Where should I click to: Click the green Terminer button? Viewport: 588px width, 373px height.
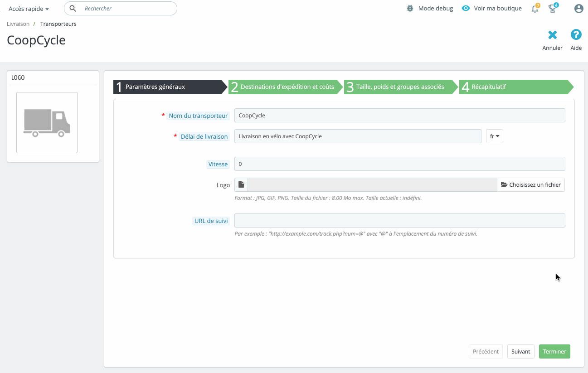(554, 351)
